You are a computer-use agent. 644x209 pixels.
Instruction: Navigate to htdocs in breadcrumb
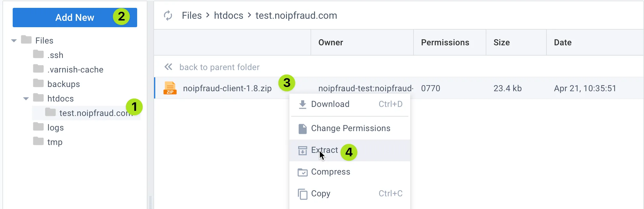click(x=229, y=15)
